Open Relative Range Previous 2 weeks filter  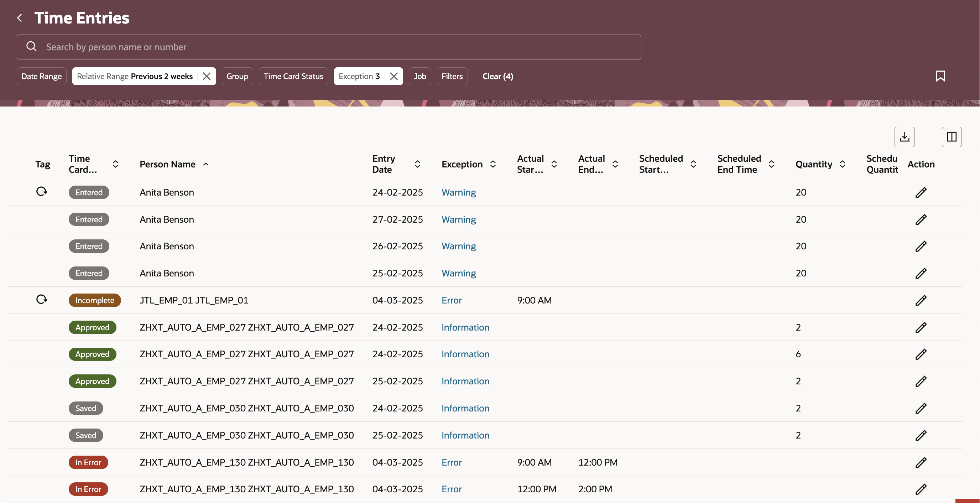click(x=135, y=76)
